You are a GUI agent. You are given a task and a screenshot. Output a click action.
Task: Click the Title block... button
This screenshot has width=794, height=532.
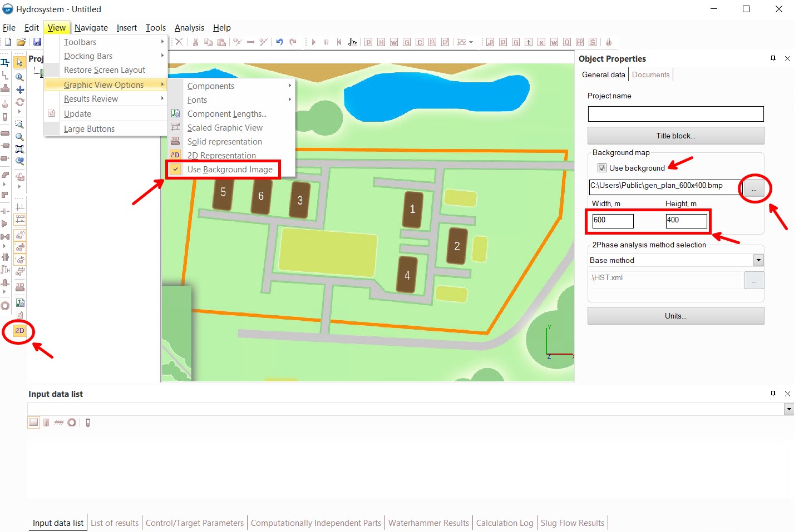[x=675, y=136]
